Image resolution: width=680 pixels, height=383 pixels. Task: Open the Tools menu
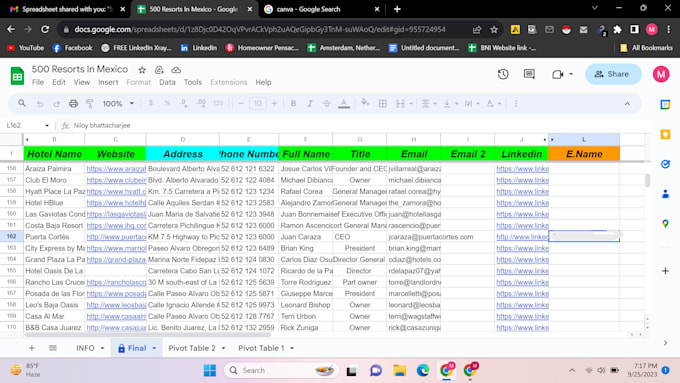(x=193, y=82)
